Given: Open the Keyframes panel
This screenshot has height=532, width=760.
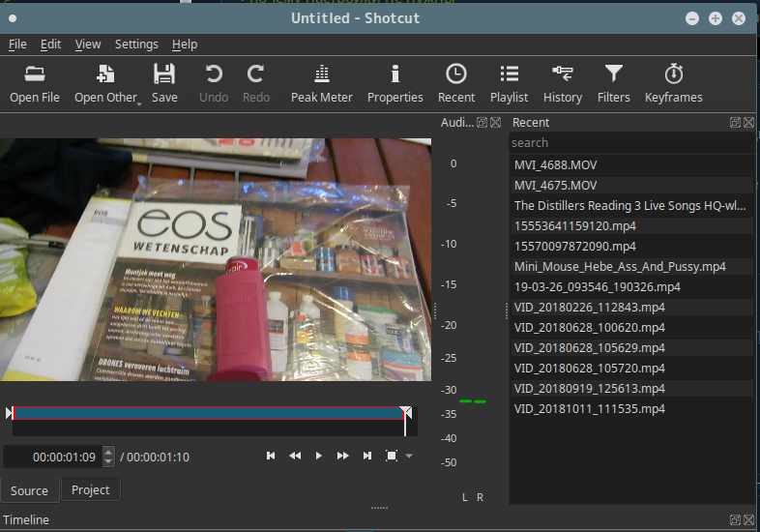Looking at the screenshot, I should click(x=674, y=83).
